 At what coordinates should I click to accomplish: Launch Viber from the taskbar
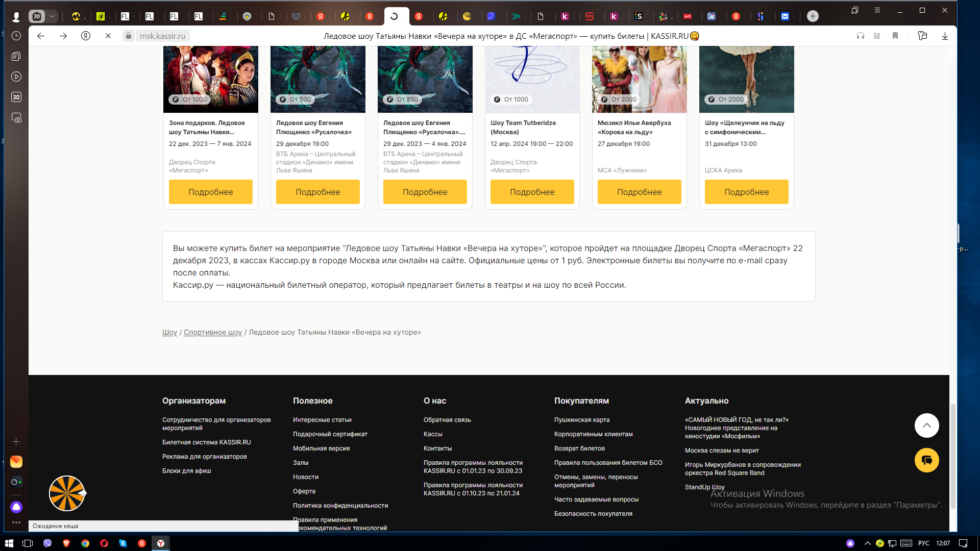click(x=47, y=543)
